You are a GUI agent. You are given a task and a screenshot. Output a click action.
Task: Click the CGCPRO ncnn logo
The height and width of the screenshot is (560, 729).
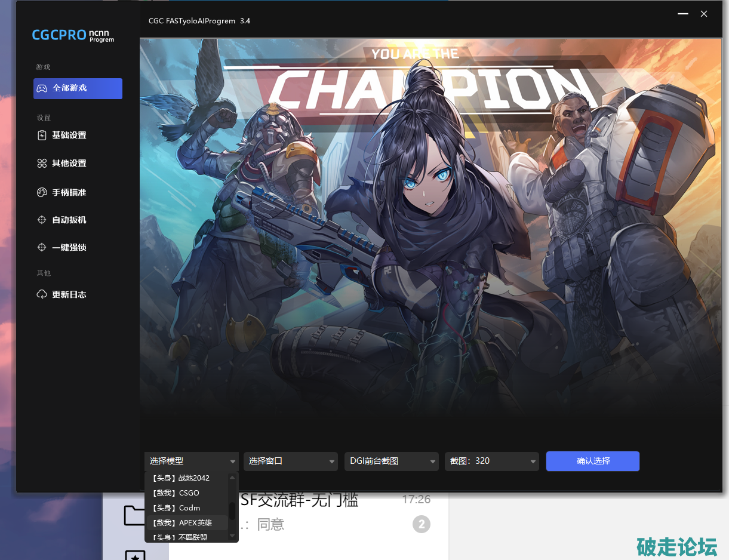[72, 35]
